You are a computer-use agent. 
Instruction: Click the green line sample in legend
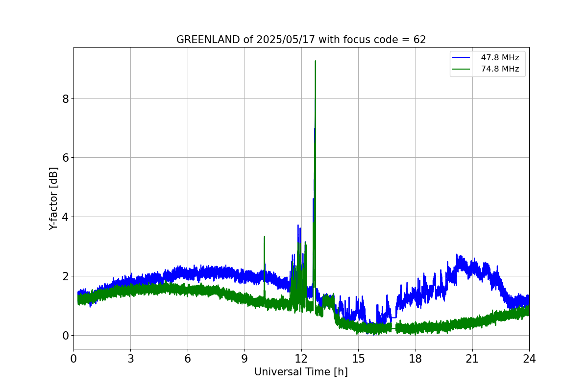(x=461, y=69)
